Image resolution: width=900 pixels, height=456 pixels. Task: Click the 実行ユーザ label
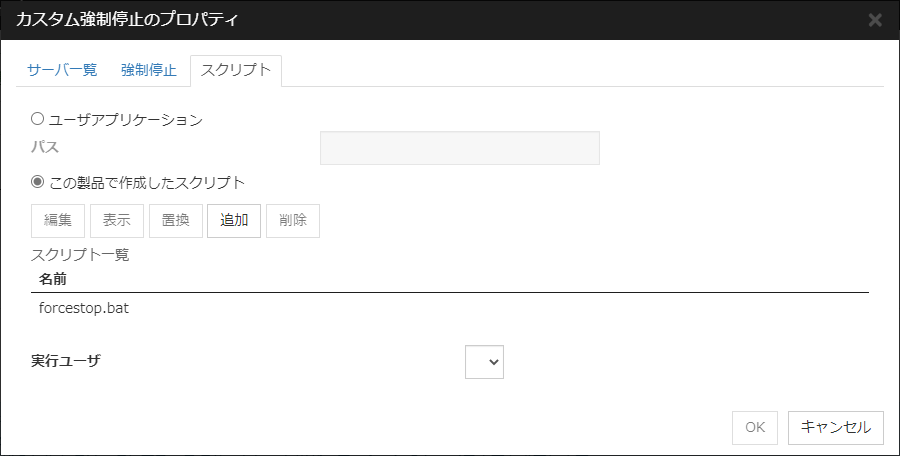(x=66, y=361)
